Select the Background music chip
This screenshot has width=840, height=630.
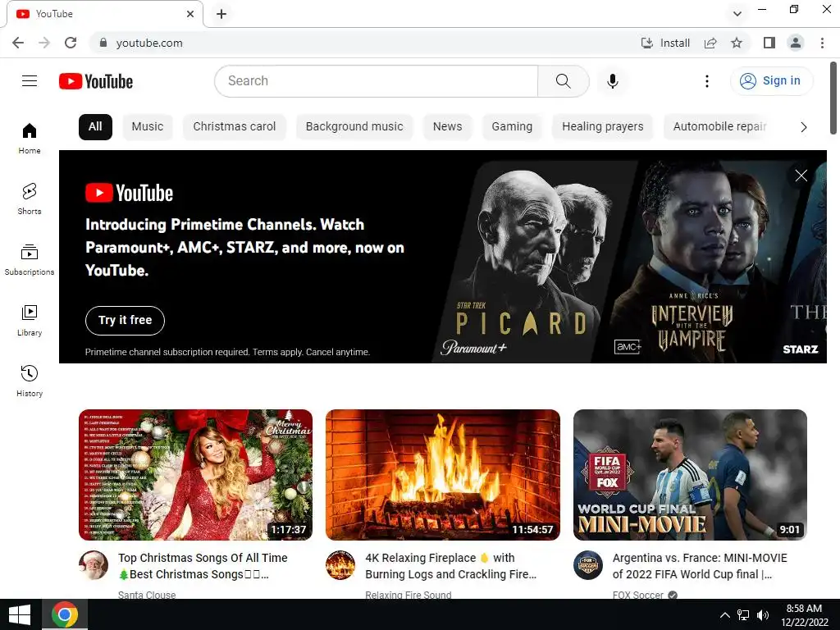(354, 127)
